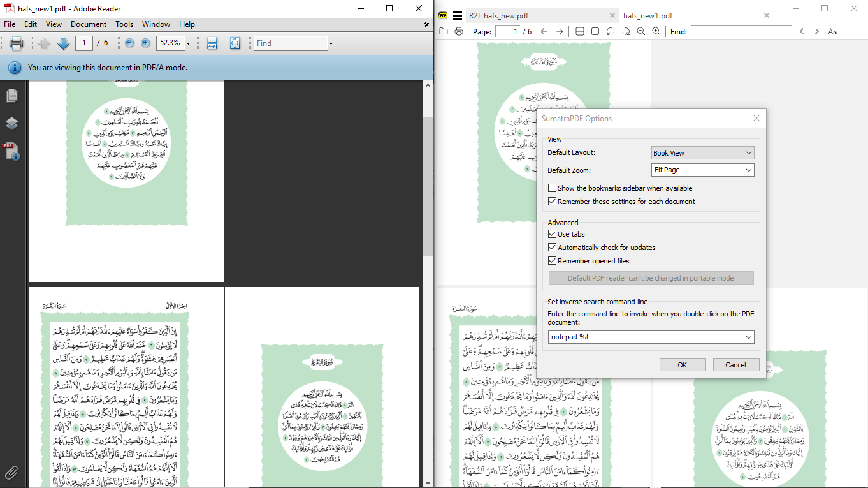Click the Fit Width continuous icon in SumatraPDF

click(580, 31)
